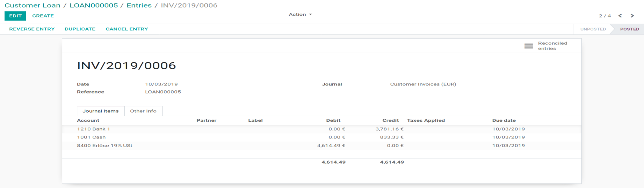Screen dimensions: 644x188
Task: Select the Journal Items tab
Action: pyautogui.click(x=101, y=111)
